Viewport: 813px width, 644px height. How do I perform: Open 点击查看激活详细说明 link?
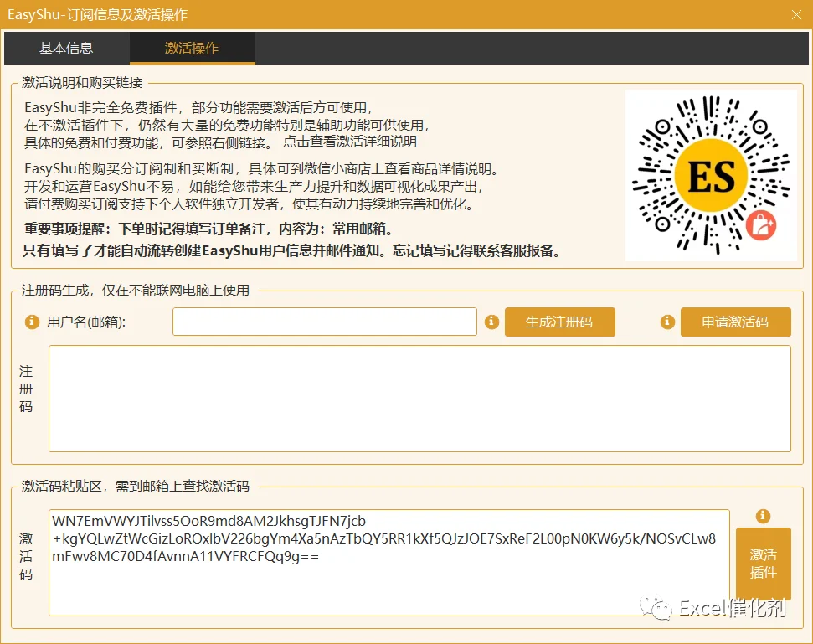click(349, 142)
